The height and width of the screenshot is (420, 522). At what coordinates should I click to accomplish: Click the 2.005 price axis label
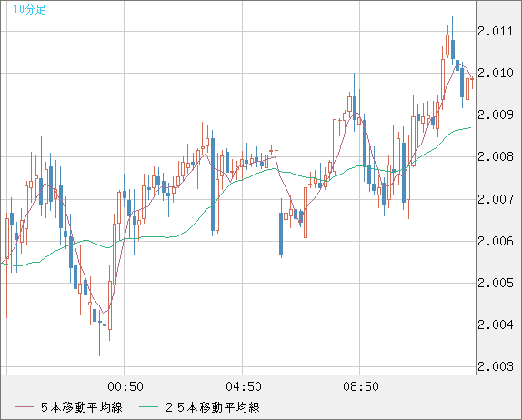pyautogui.click(x=496, y=284)
